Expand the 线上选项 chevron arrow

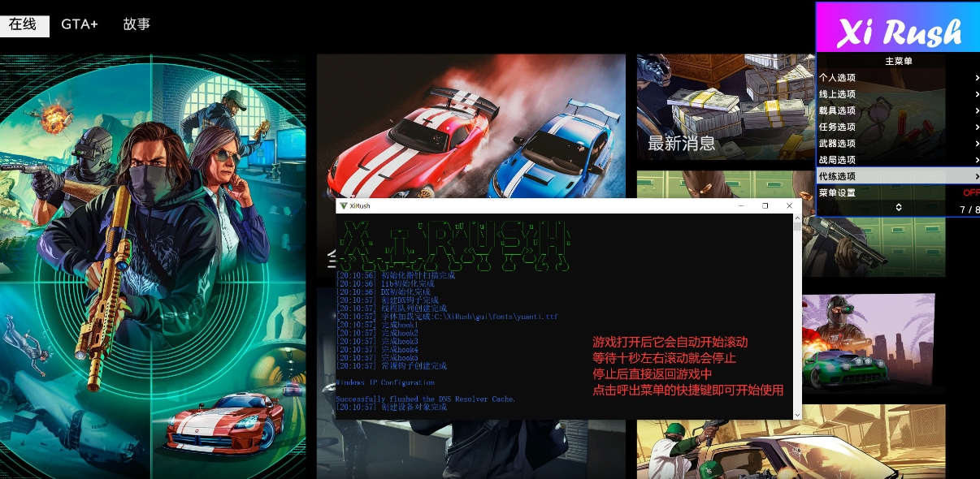pyautogui.click(x=977, y=94)
